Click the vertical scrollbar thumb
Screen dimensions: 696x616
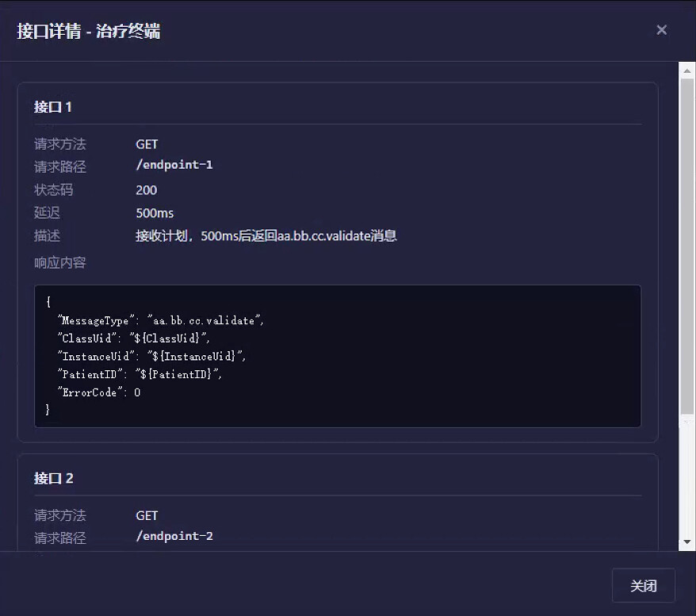[x=687, y=247]
